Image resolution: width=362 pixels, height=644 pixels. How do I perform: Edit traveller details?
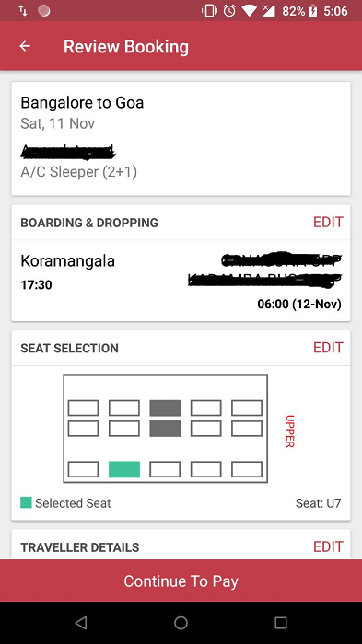point(328,546)
